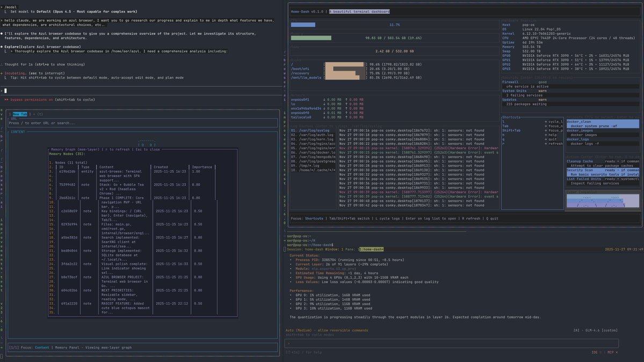Click the GPU0 RTX 3090 stats row
This screenshot has width=644, height=362.
coord(565,55)
